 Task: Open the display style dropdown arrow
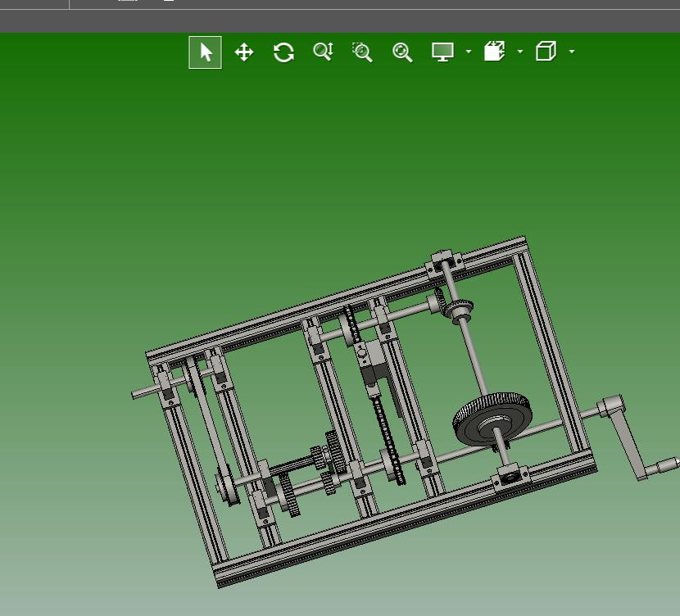469,52
